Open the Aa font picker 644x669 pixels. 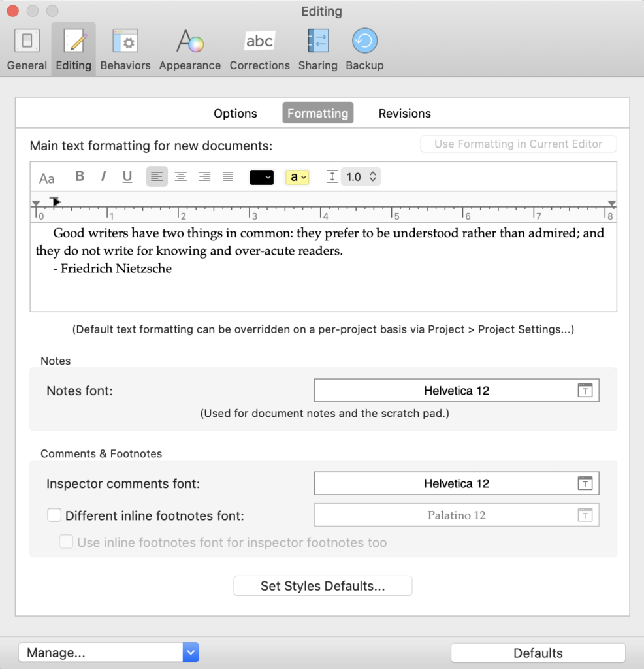(46, 177)
